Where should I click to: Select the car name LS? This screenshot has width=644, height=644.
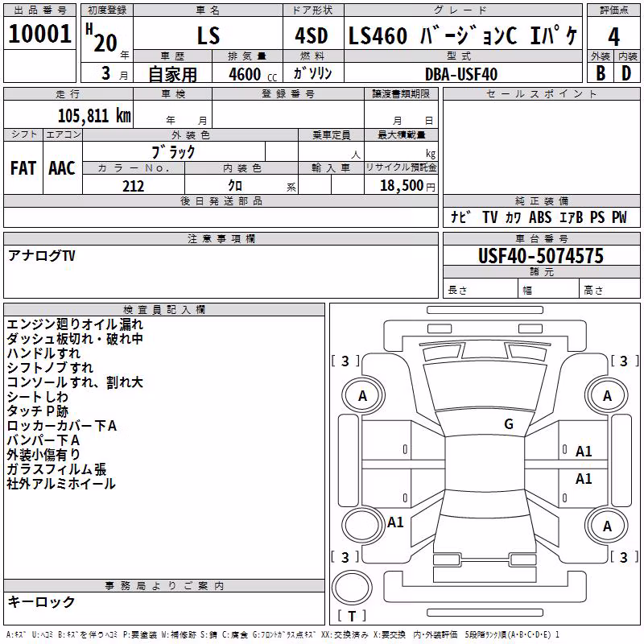(x=208, y=35)
